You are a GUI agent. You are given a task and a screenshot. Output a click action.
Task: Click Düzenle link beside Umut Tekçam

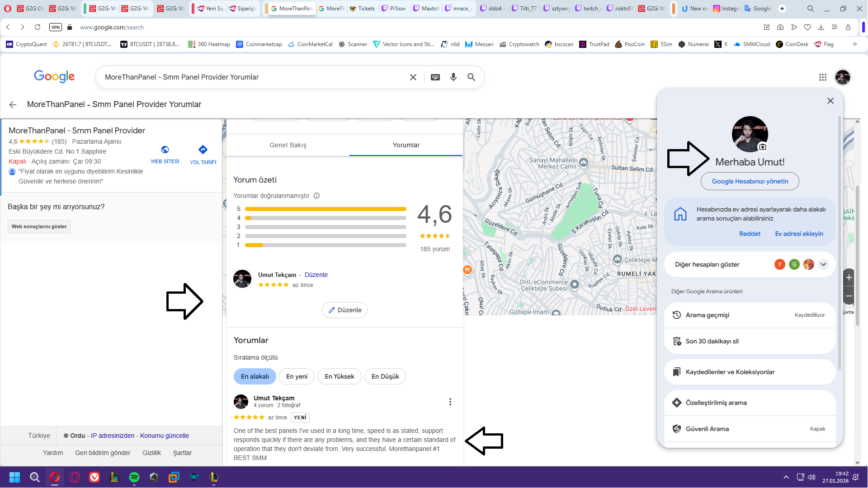(316, 275)
